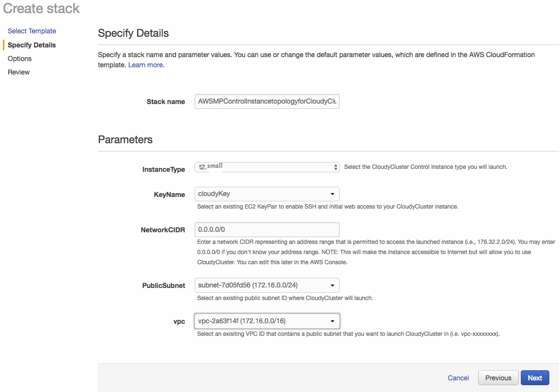Image resolution: width=560 pixels, height=392 pixels.
Task: Open Review step in sidebar
Action: click(x=18, y=72)
